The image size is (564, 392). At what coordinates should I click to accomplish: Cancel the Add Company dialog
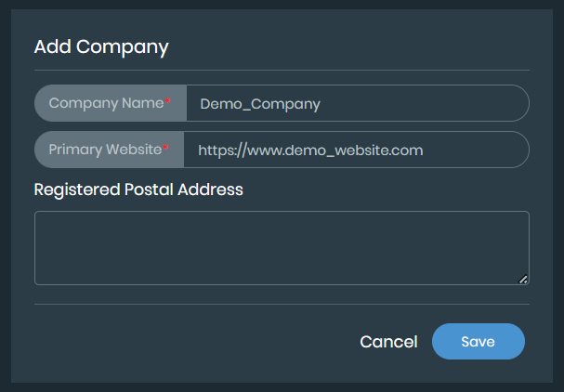(388, 342)
